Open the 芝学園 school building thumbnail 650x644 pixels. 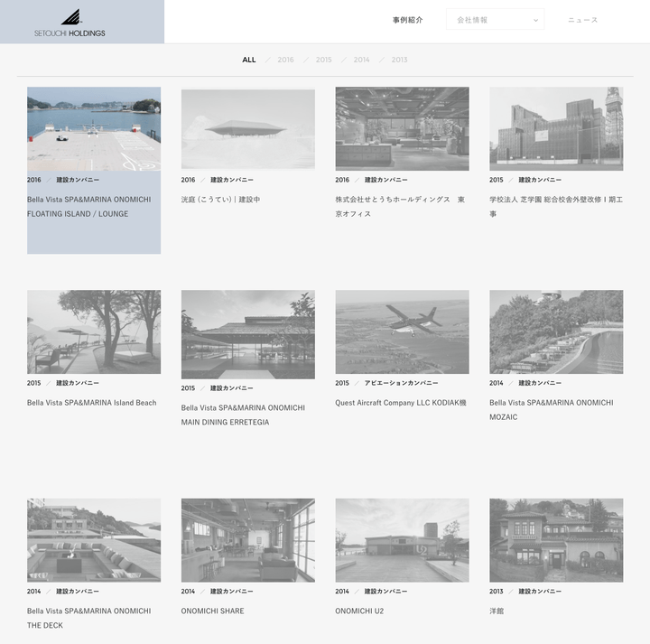point(556,128)
